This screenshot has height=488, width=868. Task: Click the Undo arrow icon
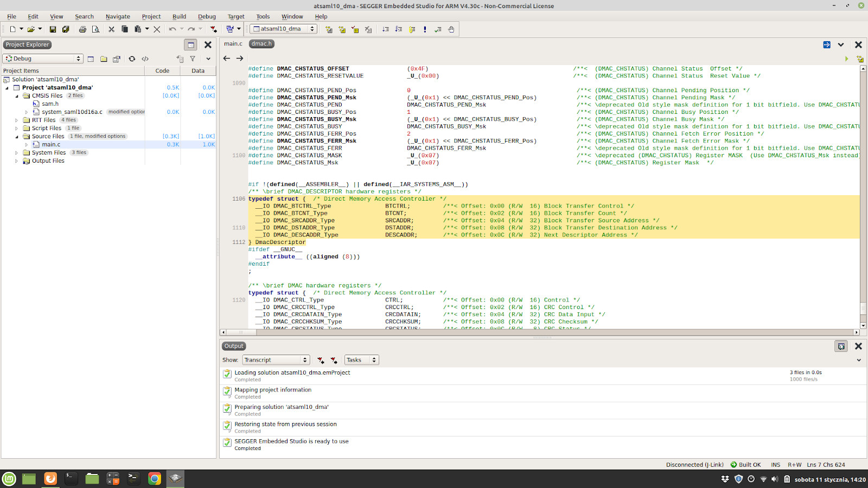click(173, 29)
